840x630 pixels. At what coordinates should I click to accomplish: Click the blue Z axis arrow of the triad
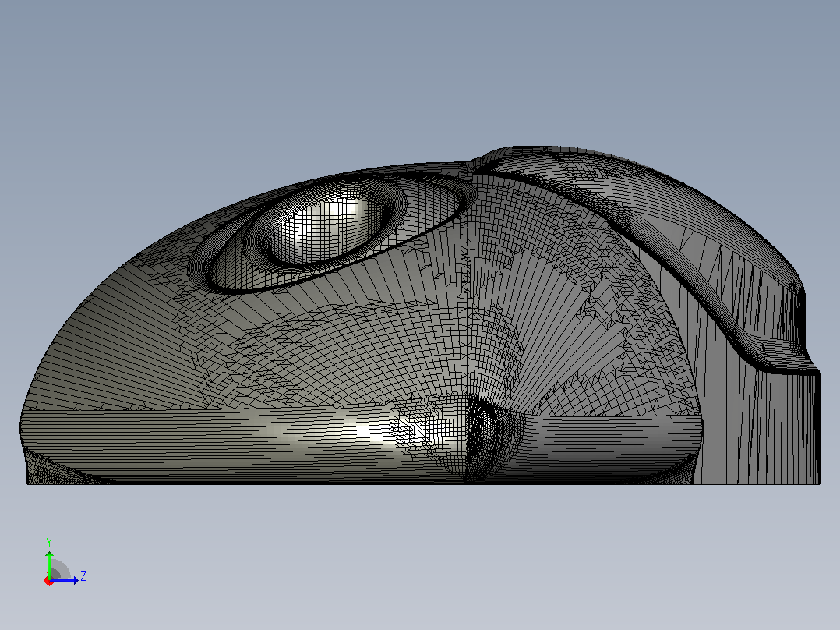[x=65, y=580]
